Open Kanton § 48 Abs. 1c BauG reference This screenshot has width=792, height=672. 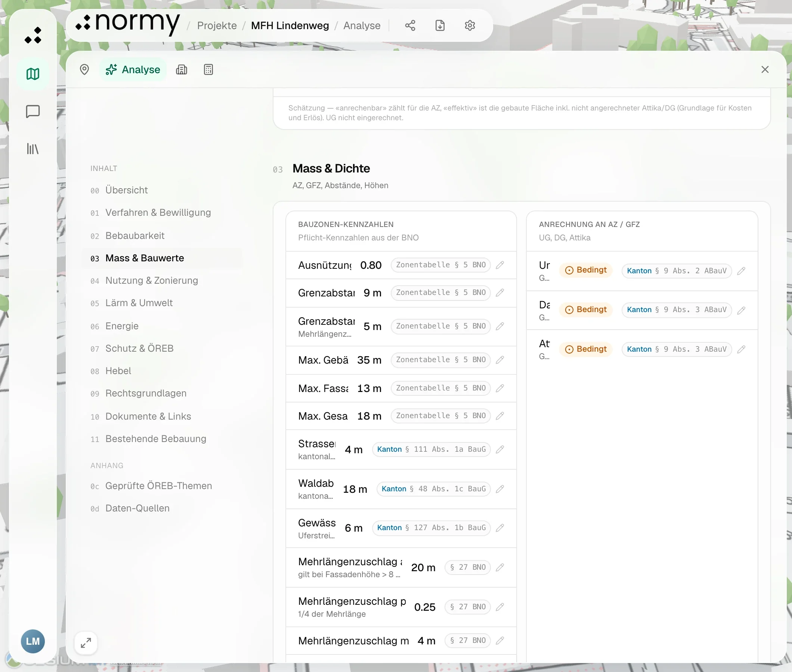pos(434,489)
